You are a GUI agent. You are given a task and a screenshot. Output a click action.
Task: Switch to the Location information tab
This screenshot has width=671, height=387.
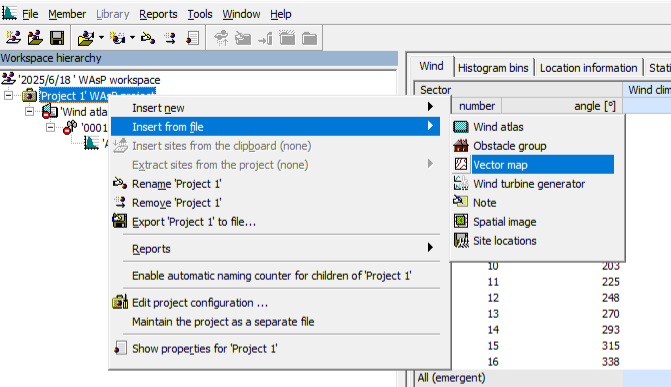pyautogui.click(x=588, y=68)
